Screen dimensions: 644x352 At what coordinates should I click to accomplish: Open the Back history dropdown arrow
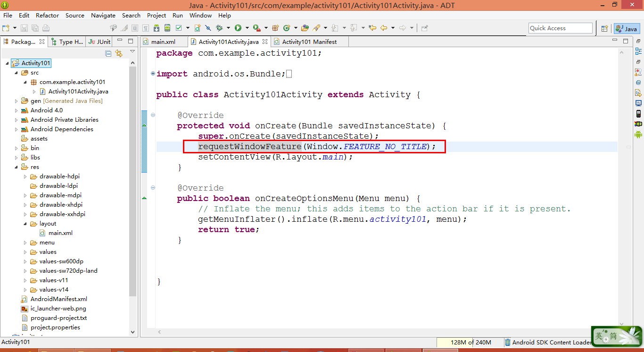[x=393, y=28]
